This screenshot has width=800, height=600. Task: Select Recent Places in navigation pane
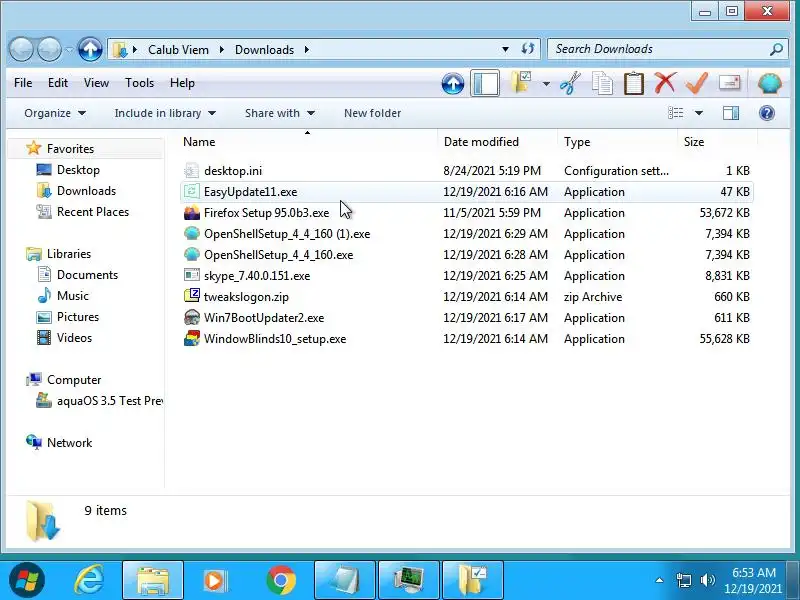[92, 212]
